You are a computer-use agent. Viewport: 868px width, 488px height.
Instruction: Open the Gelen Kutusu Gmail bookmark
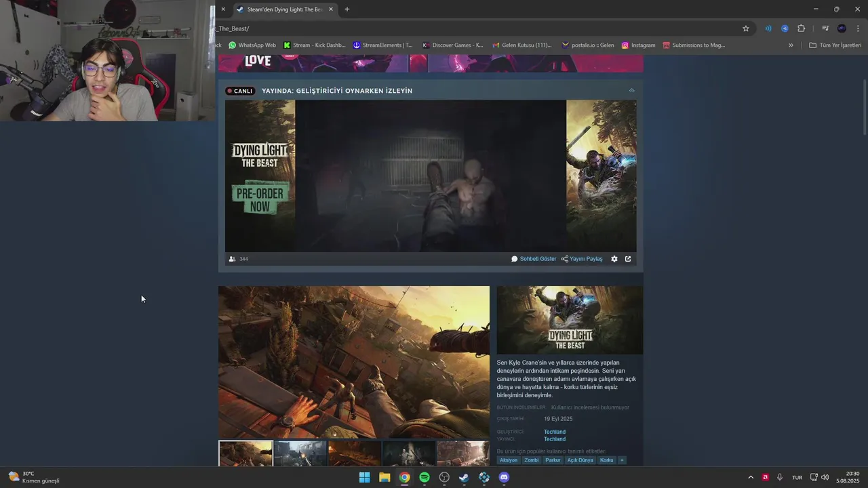(x=521, y=45)
